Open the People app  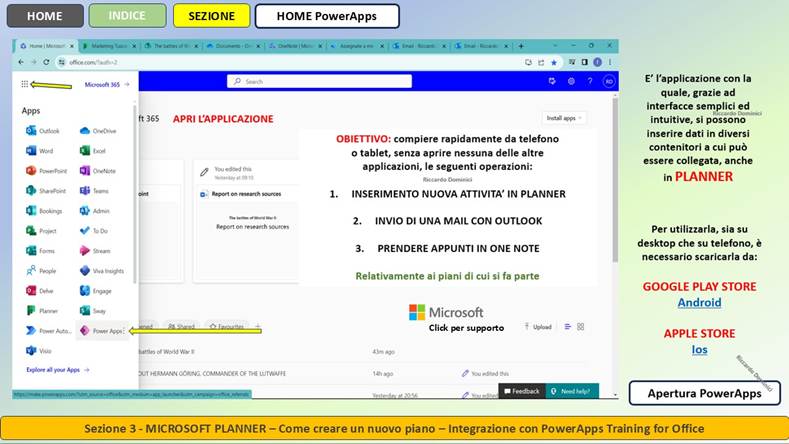click(41, 271)
